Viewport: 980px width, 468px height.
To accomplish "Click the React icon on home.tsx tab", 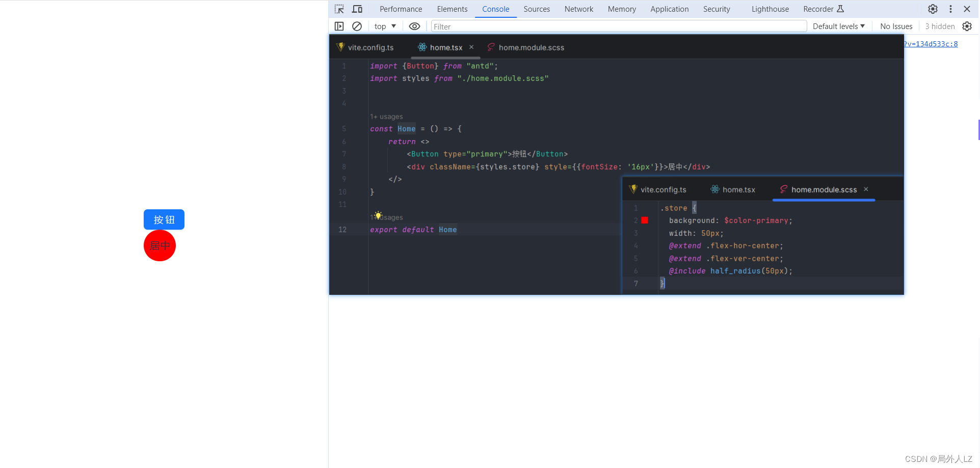I will pyautogui.click(x=422, y=47).
